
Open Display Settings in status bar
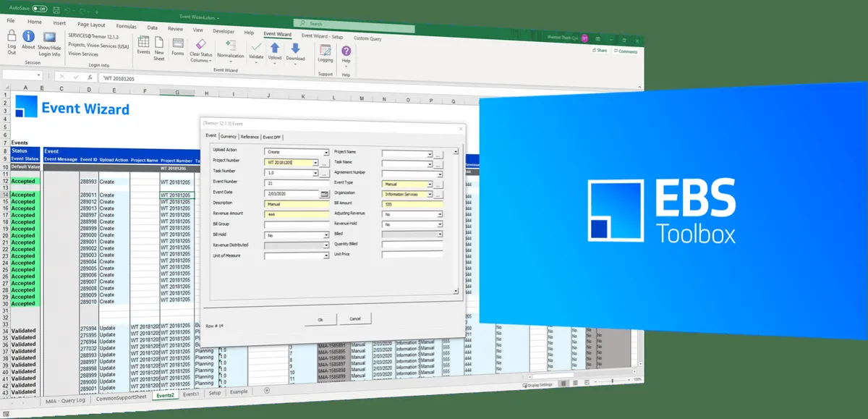pos(536,385)
